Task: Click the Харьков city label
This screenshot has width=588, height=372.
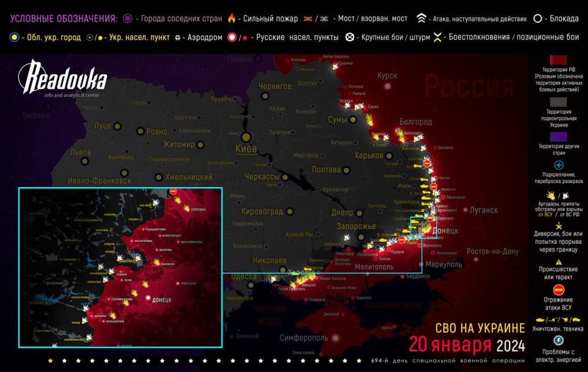Action: pyautogui.click(x=368, y=155)
